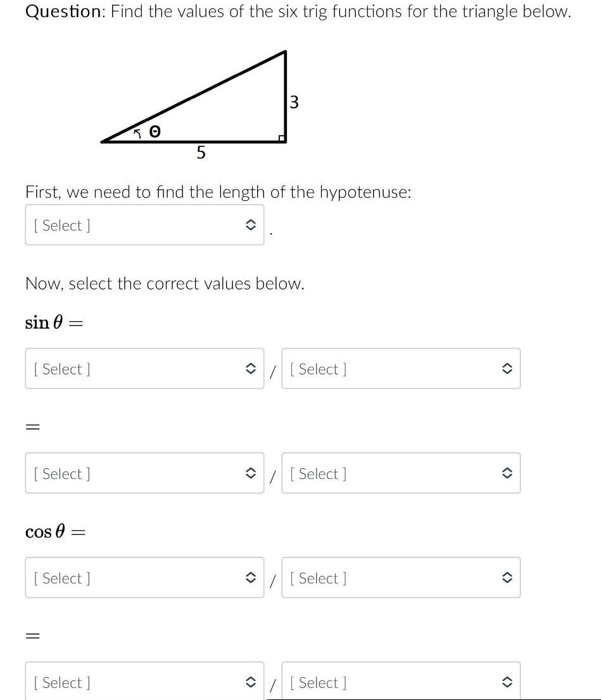Open the hypotenuse length dropdown
The height and width of the screenshot is (700, 601).
click(x=144, y=224)
